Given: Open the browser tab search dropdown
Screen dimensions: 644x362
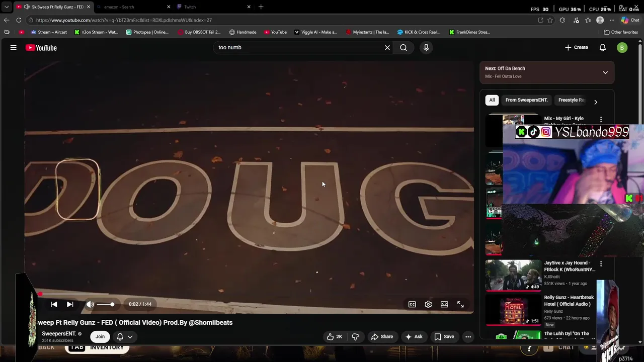Looking at the screenshot, I should click(7, 7).
